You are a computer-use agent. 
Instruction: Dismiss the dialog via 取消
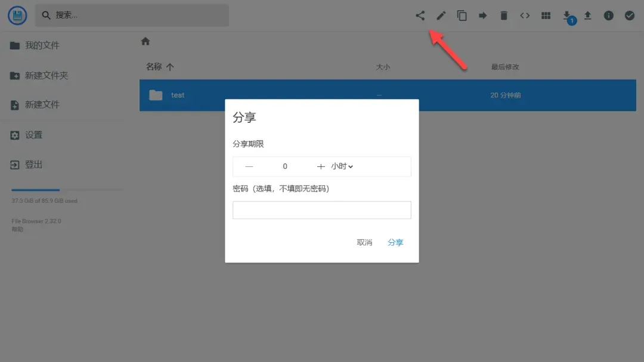click(364, 242)
